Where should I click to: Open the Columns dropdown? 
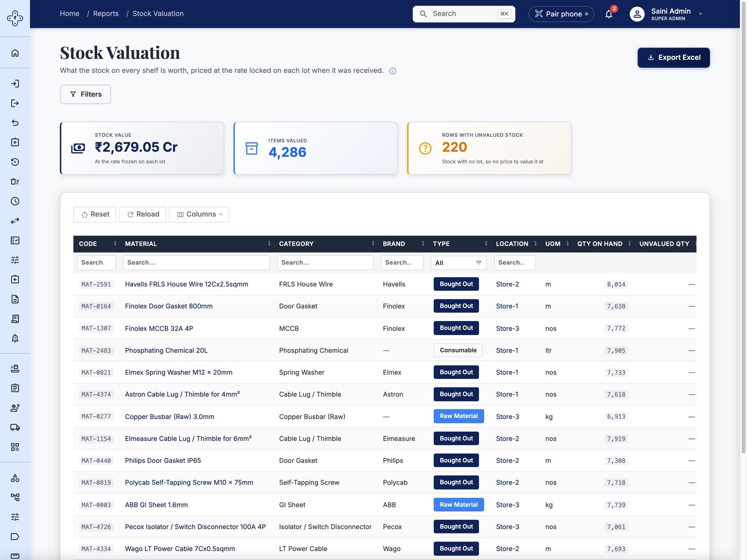[199, 214]
